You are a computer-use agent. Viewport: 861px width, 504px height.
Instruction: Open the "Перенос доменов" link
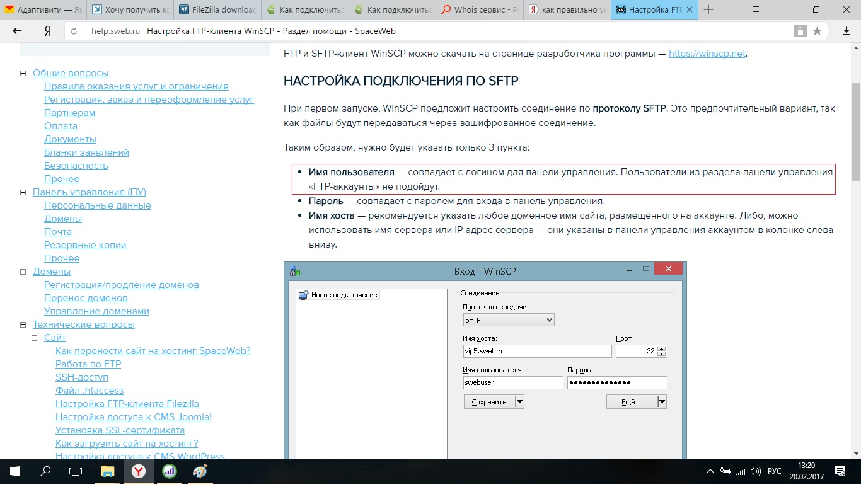pyautogui.click(x=86, y=298)
